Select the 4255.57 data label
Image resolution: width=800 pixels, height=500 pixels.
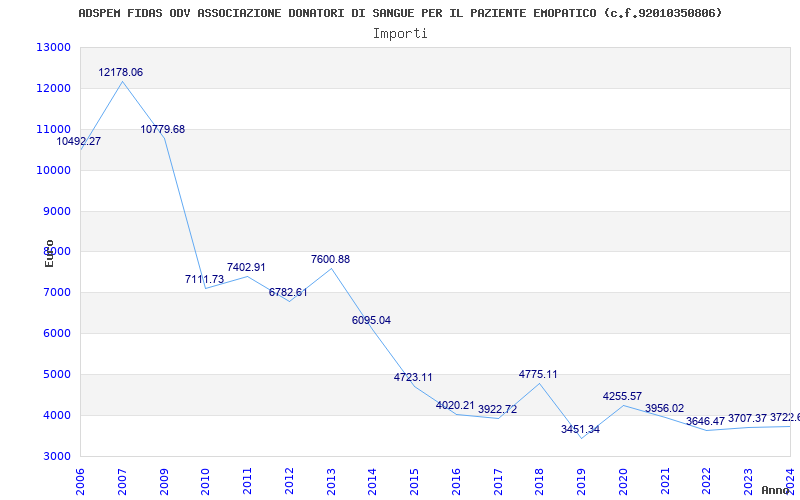tap(622, 397)
